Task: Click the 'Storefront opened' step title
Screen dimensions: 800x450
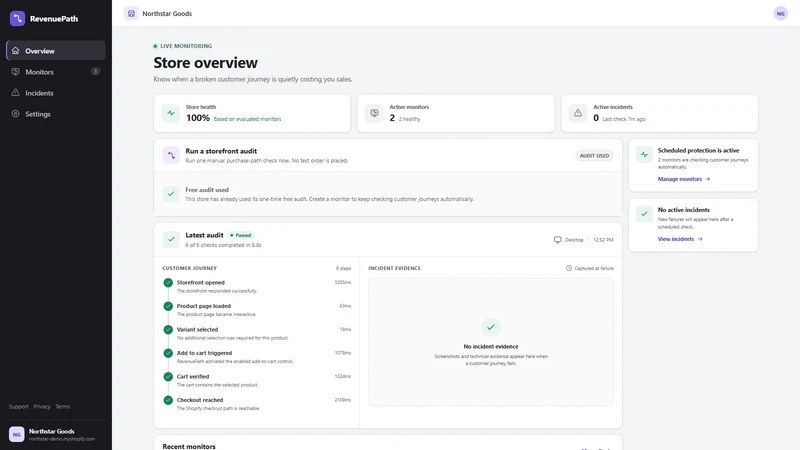Action: [201, 282]
